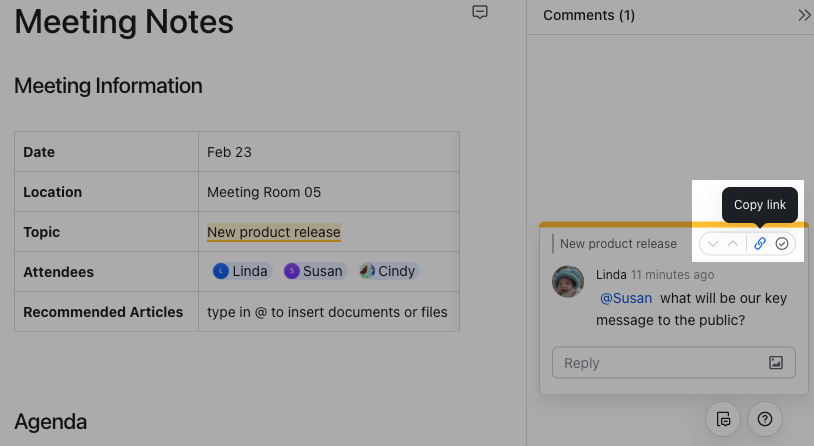The height and width of the screenshot is (446, 814).
Task: Click the insert image icon in Reply box
Action: tap(776, 363)
